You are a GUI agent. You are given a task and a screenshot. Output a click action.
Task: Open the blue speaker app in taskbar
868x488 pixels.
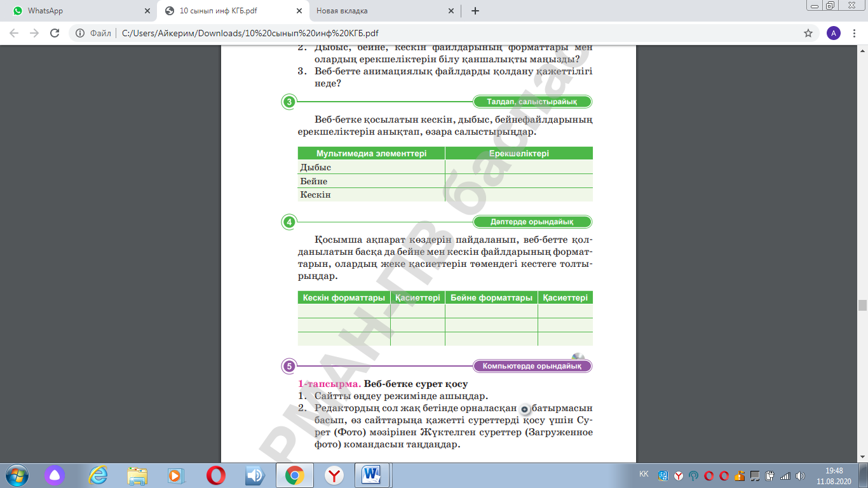coord(255,475)
